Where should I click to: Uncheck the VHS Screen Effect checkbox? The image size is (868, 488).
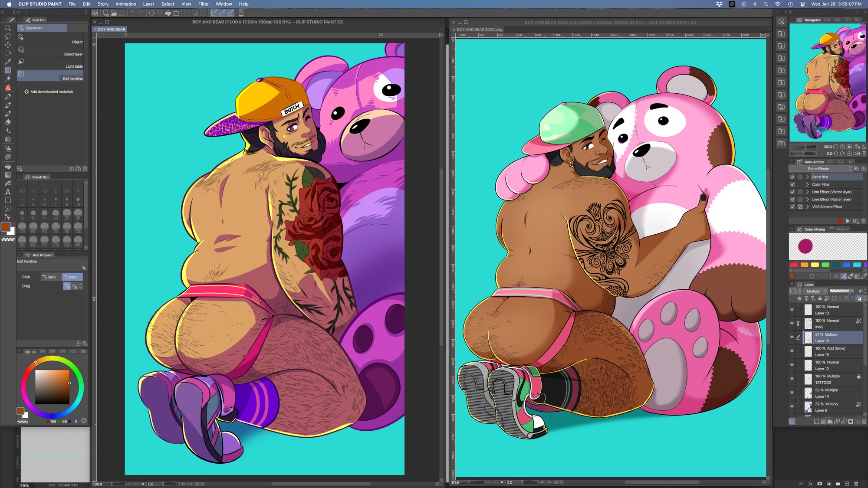point(792,207)
